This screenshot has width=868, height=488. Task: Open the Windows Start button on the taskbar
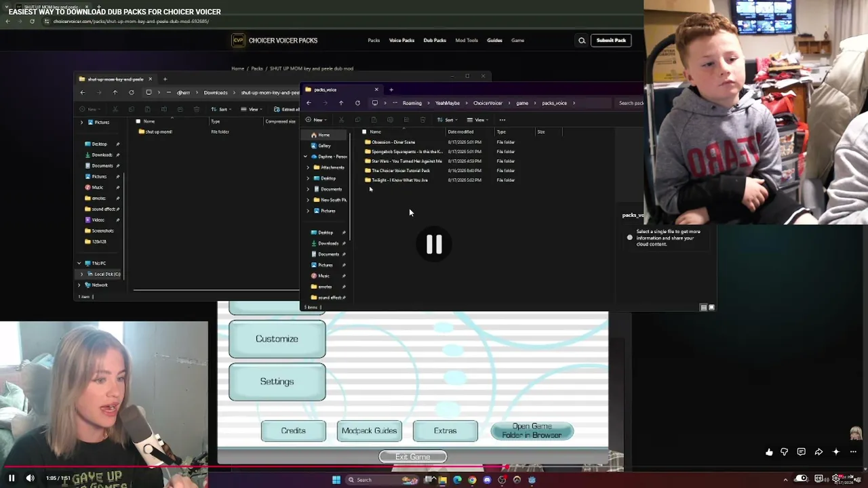point(336,480)
